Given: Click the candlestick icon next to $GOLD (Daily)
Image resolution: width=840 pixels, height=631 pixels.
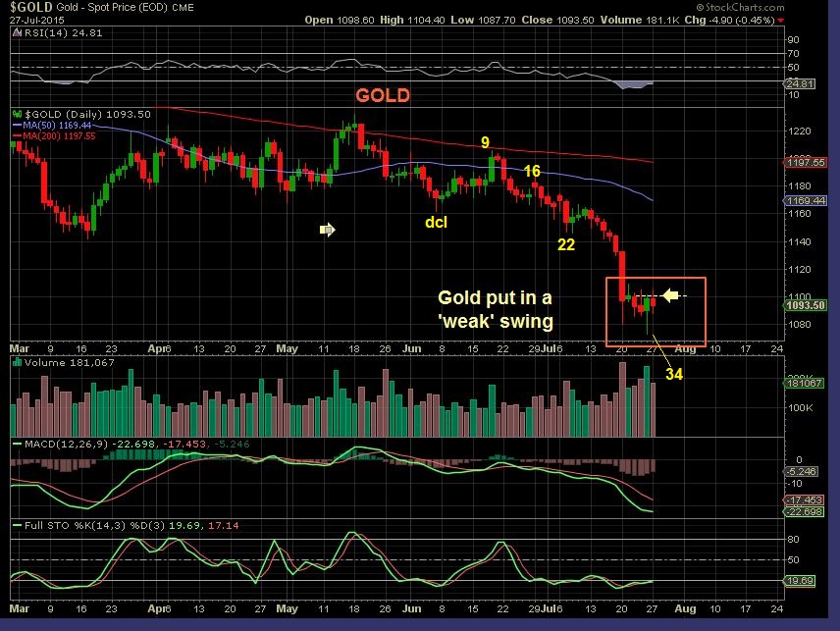Looking at the screenshot, I should point(16,115).
